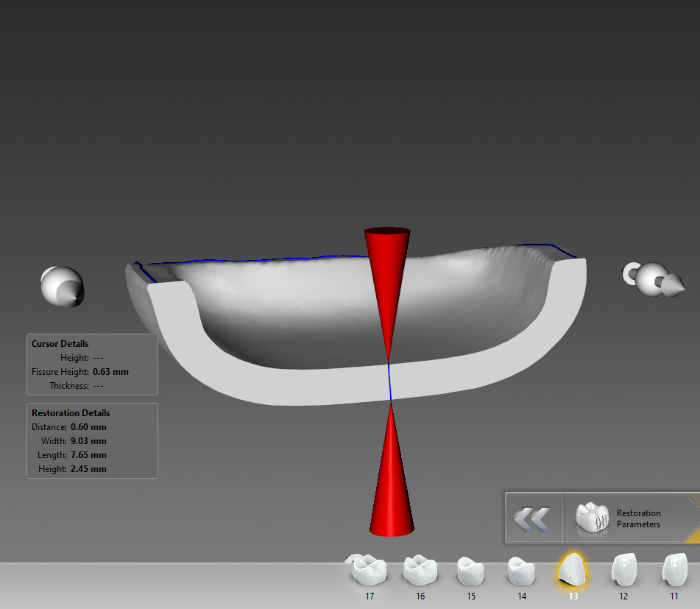Click the Fissure Height 0.63 mm value
Viewport: 700px width, 609px height.
point(110,372)
